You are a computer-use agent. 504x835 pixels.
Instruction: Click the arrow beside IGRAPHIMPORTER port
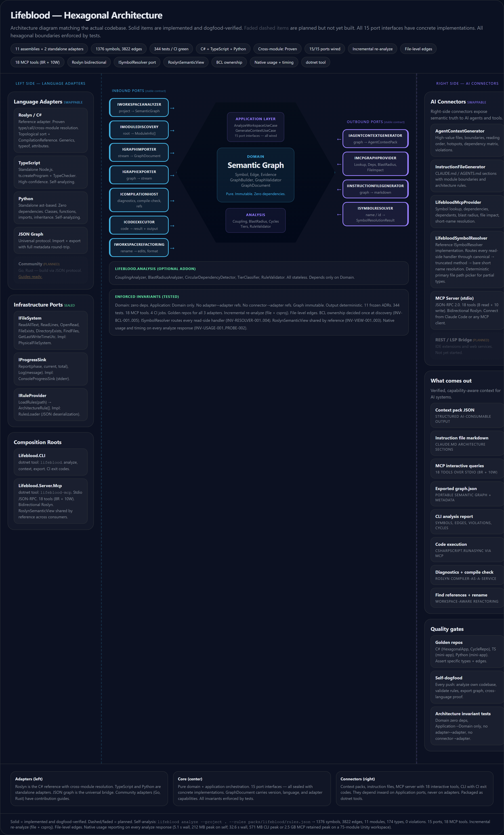[172, 153]
